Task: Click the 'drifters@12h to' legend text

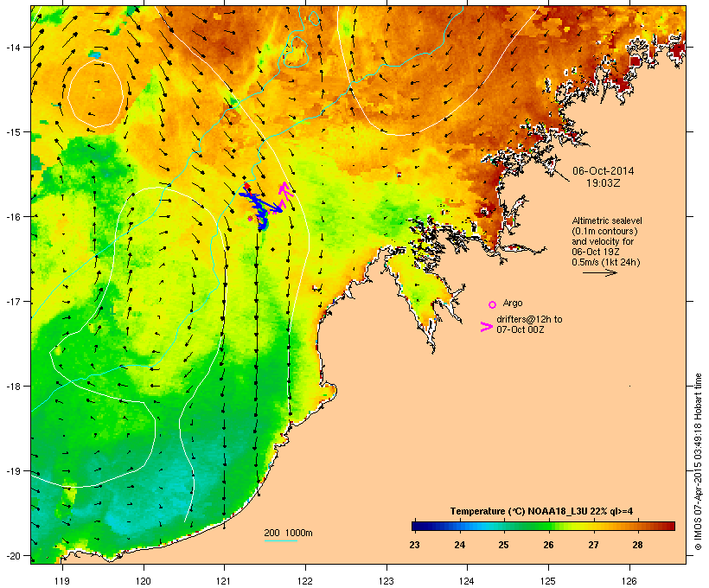Action: click(529, 319)
